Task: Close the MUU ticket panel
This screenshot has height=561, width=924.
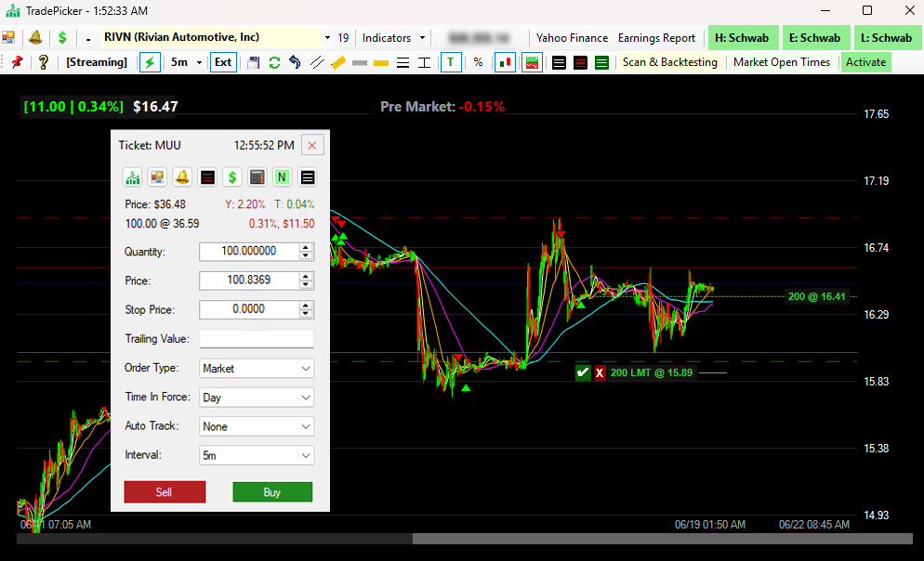Action: click(x=312, y=146)
